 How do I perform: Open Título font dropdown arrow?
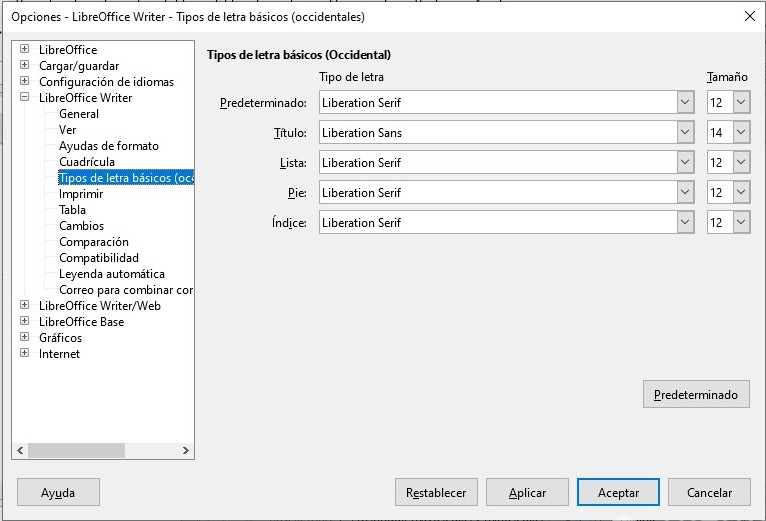click(x=685, y=132)
